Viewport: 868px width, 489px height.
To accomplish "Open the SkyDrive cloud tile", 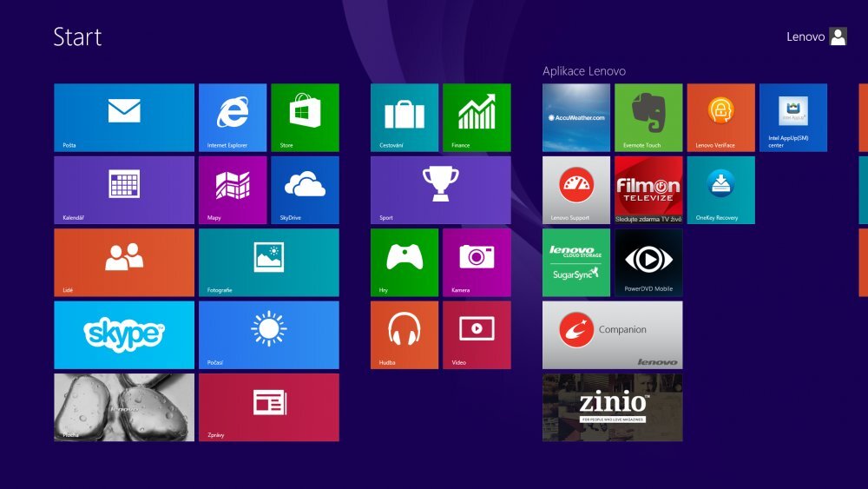I will point(305,190).
